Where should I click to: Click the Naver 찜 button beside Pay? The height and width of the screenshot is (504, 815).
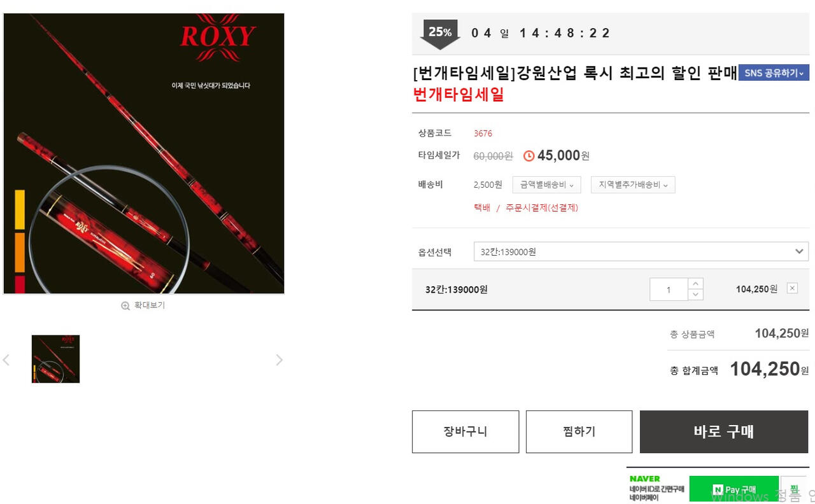(x=794, y=489)
